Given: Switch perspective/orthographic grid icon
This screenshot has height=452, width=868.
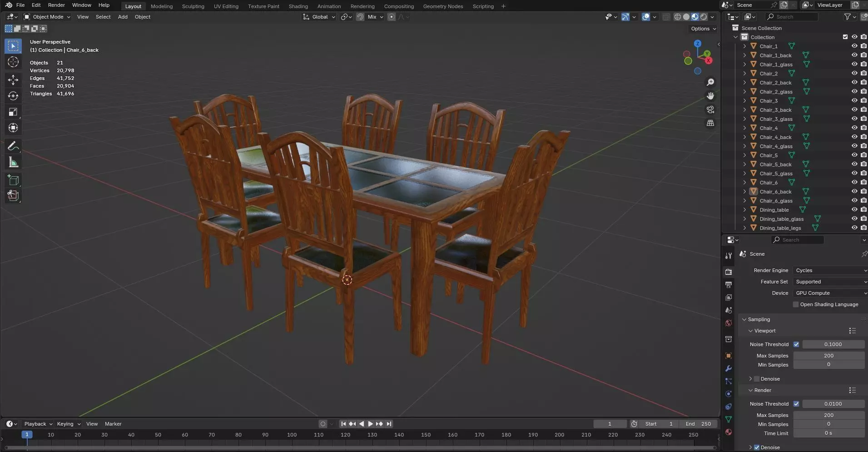Looking at the screenshot, I should click(x=710, y=123).
